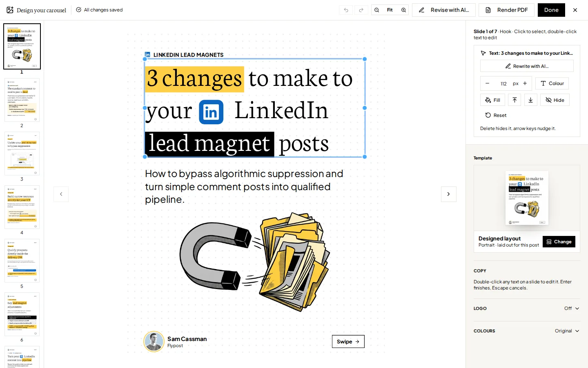Hide the selected text element
This screenshot has height=368, width=588.
click(x=555, y=100)
